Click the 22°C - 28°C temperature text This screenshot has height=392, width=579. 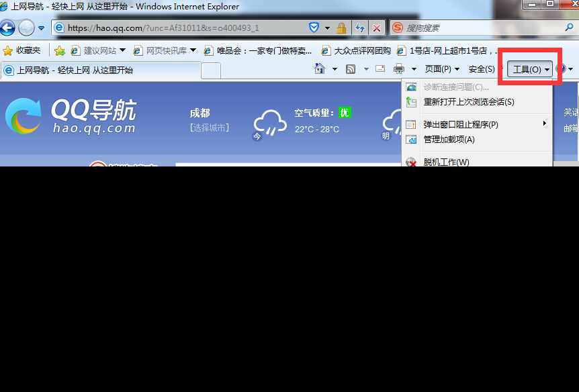317,129
